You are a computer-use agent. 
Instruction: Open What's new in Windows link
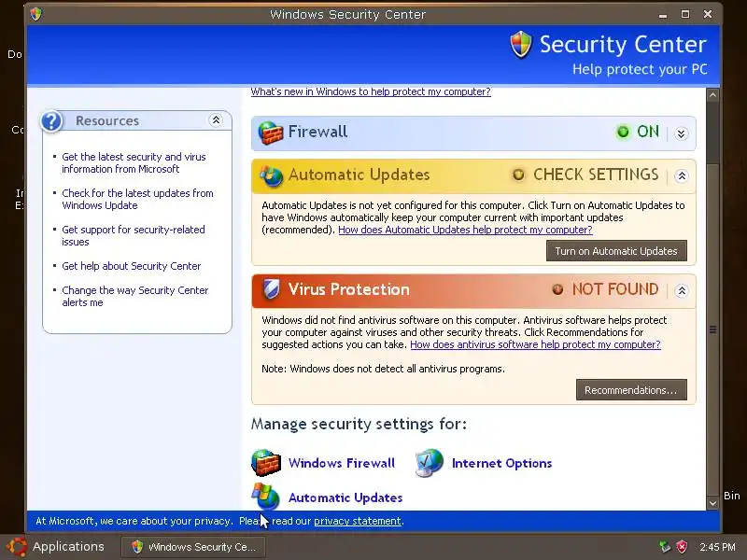coord(371,91)
